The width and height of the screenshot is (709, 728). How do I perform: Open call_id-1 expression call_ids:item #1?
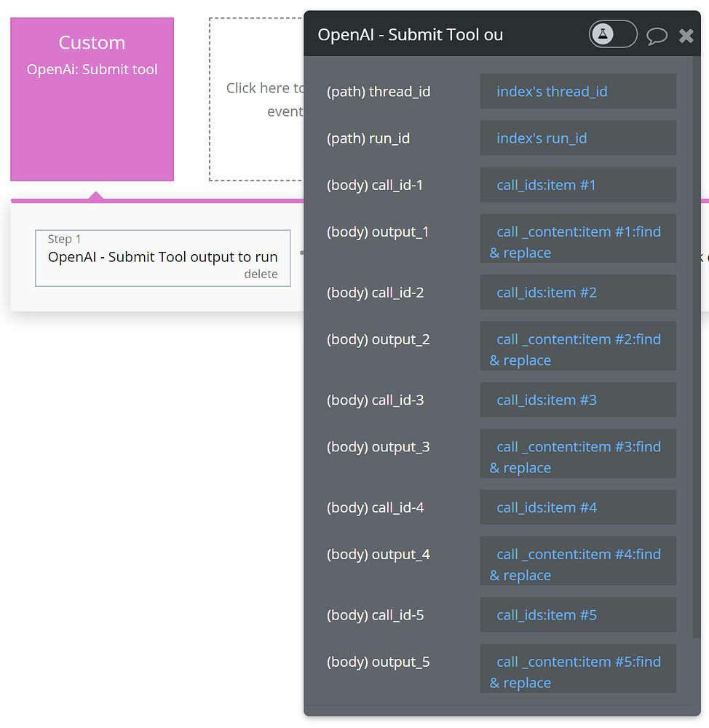pos(577,185)
